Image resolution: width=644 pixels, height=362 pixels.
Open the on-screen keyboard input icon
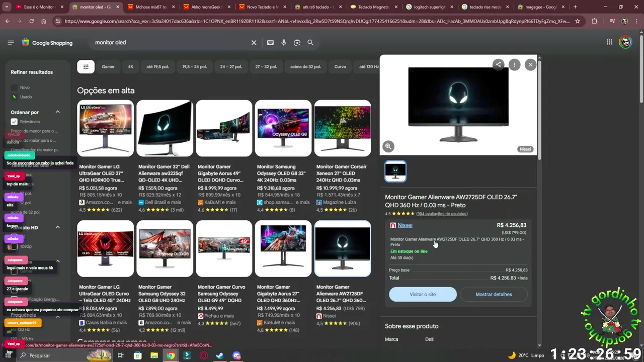270,43
